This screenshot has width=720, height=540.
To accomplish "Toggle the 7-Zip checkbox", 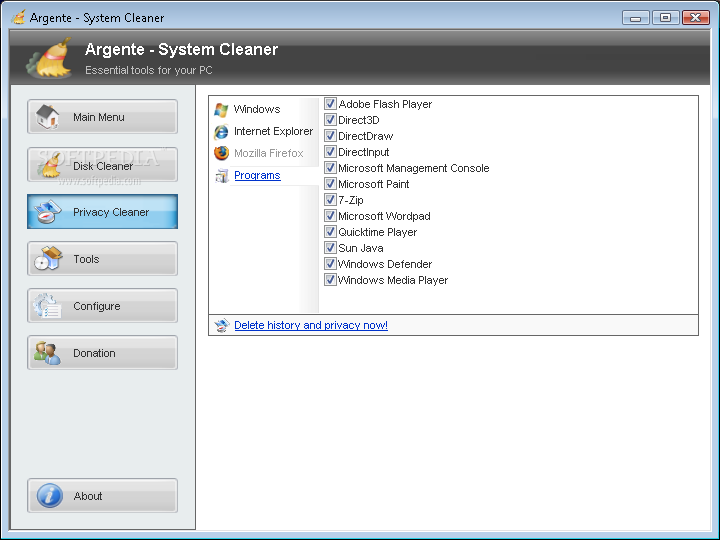I will 330,200.
